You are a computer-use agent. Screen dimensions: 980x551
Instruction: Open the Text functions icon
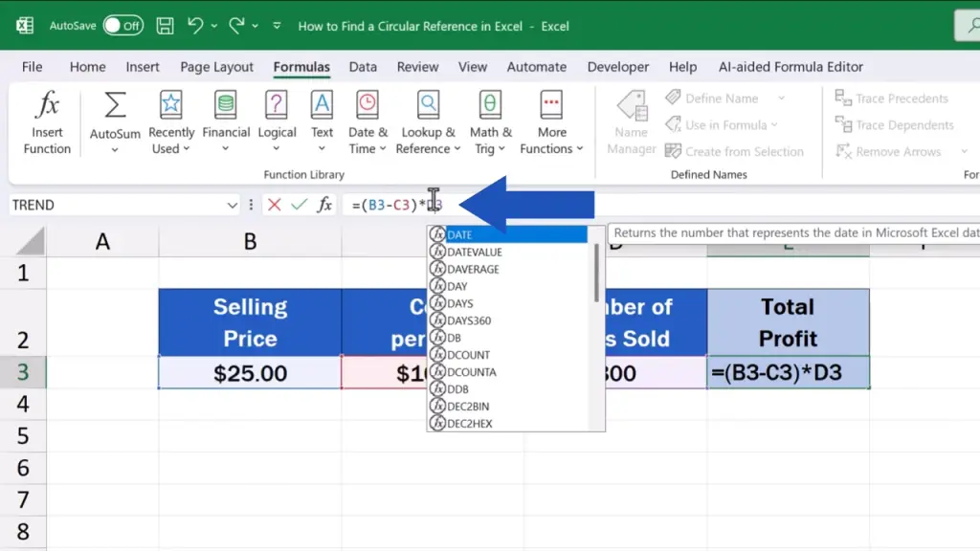pos(322,105)
